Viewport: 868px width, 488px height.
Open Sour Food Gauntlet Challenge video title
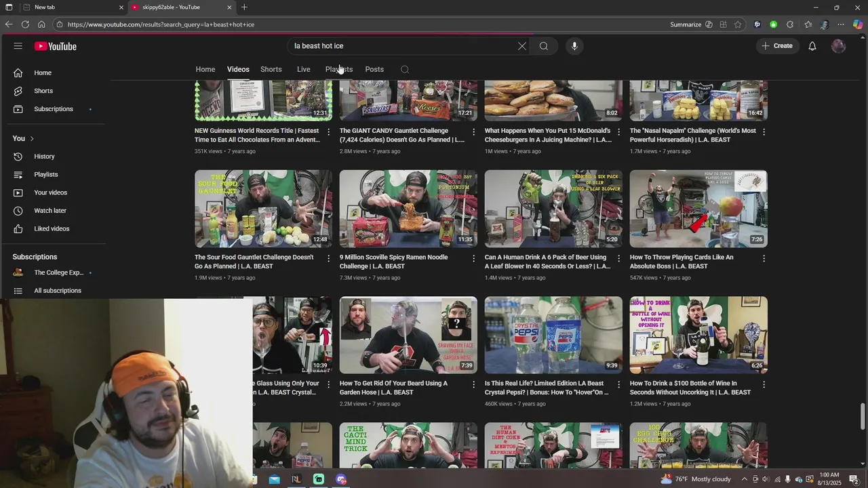pyautogui.click(x=254, y=262)
